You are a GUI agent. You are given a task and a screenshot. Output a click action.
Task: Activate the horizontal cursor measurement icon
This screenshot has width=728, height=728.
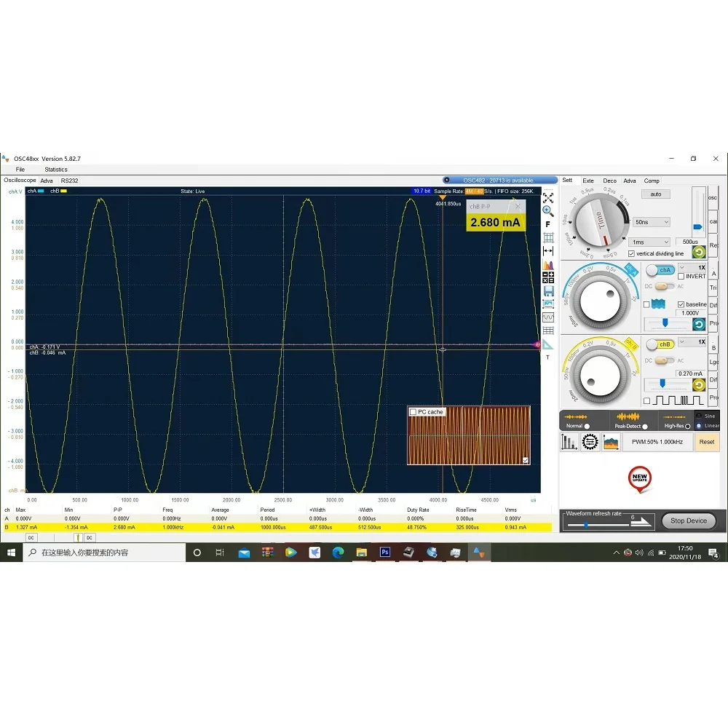pyautogui.click(x=548, y=251)
